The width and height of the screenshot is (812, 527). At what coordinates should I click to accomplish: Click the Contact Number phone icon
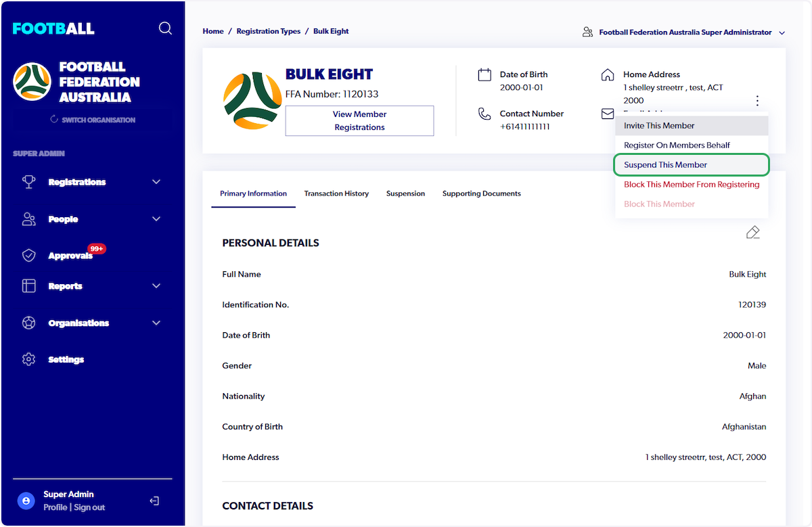(x=484, y=114)
